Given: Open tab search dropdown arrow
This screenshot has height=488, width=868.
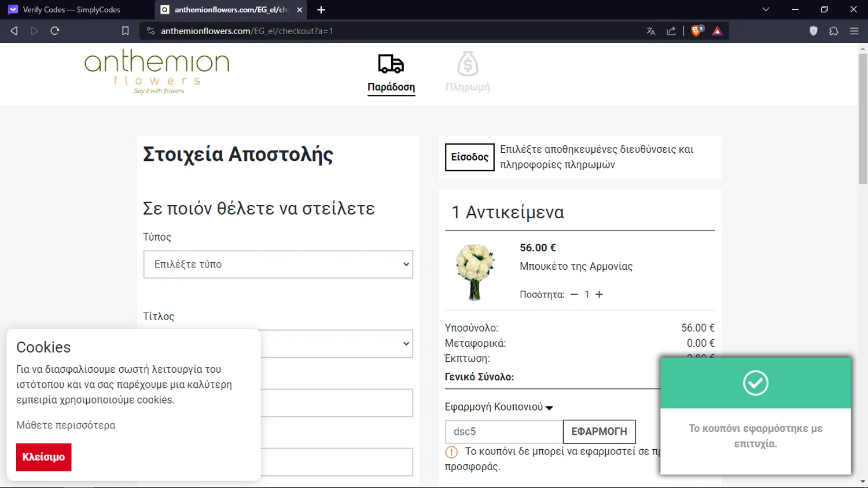Looking at the screenshot, I should pos(766,9).
